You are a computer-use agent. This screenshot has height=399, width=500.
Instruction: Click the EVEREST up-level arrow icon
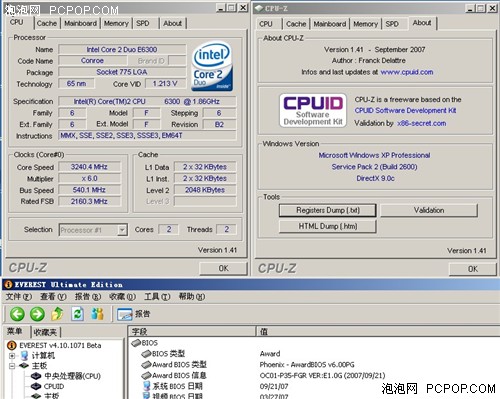(x=57, y=314)
